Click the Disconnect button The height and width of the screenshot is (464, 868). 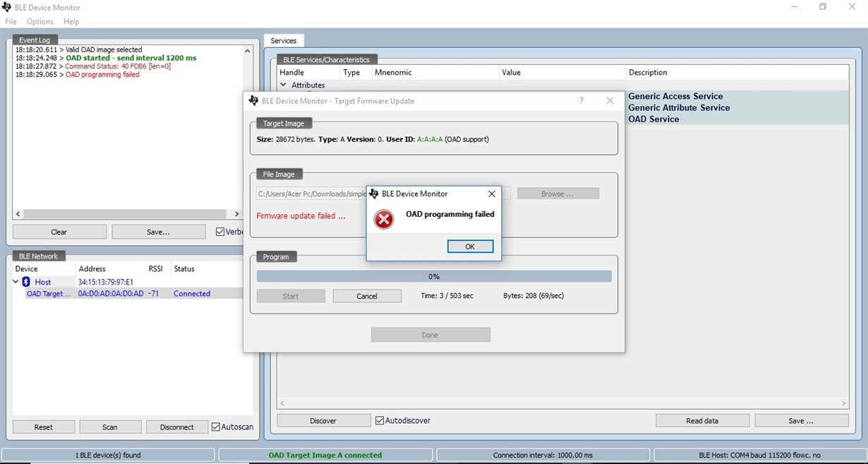click(x=177, y=427)
